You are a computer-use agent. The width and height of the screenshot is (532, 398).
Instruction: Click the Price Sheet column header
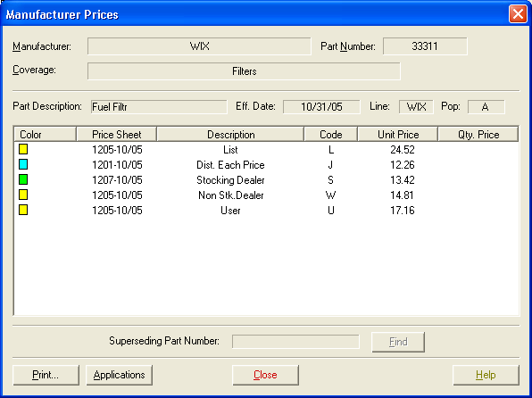point(116,135)
